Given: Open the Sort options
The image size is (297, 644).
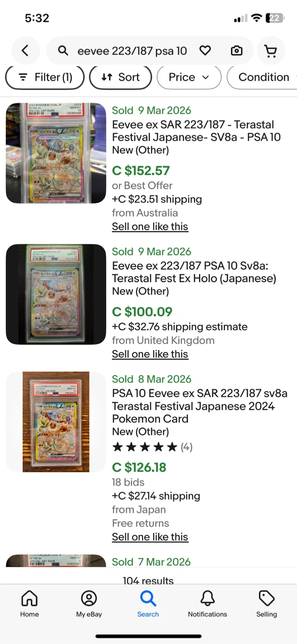Looking at the screenshot, I should [121, 77].
